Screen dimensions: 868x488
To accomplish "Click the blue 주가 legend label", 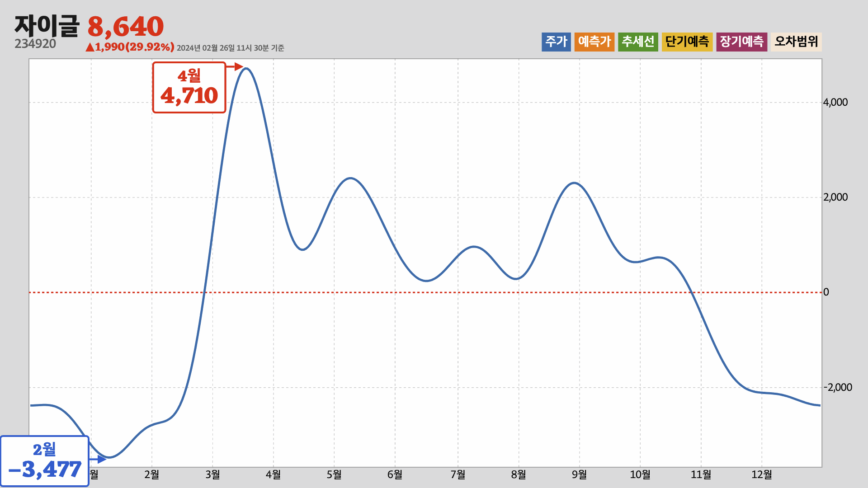I will (556, 42).
